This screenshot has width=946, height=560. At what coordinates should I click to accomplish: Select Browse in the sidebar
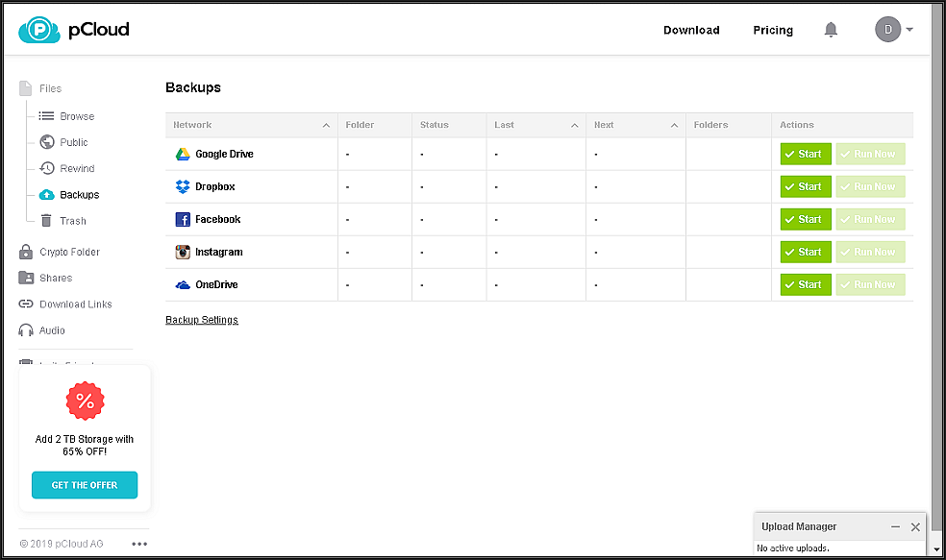(77, 116)
